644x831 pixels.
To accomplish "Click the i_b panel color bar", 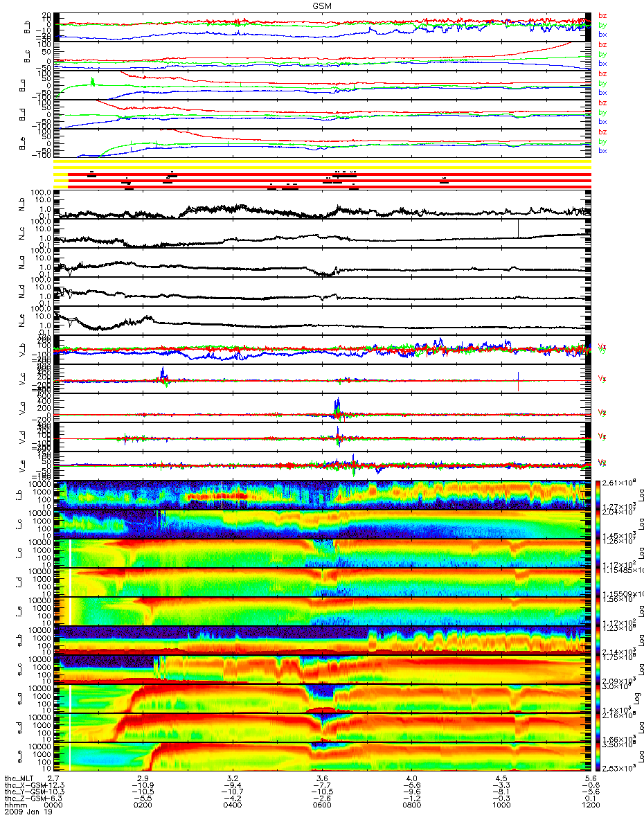I will pyautogui.click(x=597, y=495).
